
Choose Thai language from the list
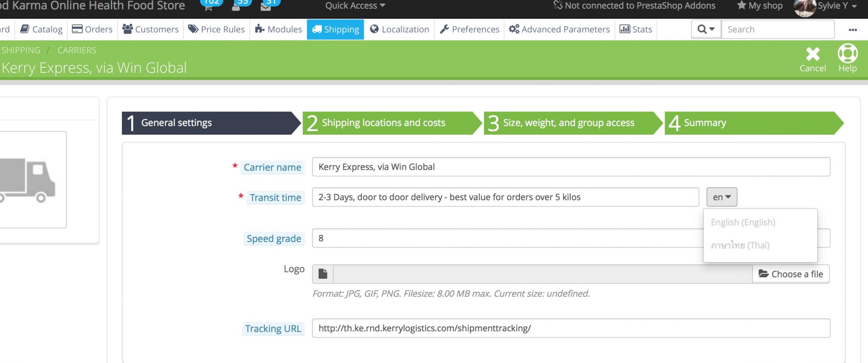740,245
